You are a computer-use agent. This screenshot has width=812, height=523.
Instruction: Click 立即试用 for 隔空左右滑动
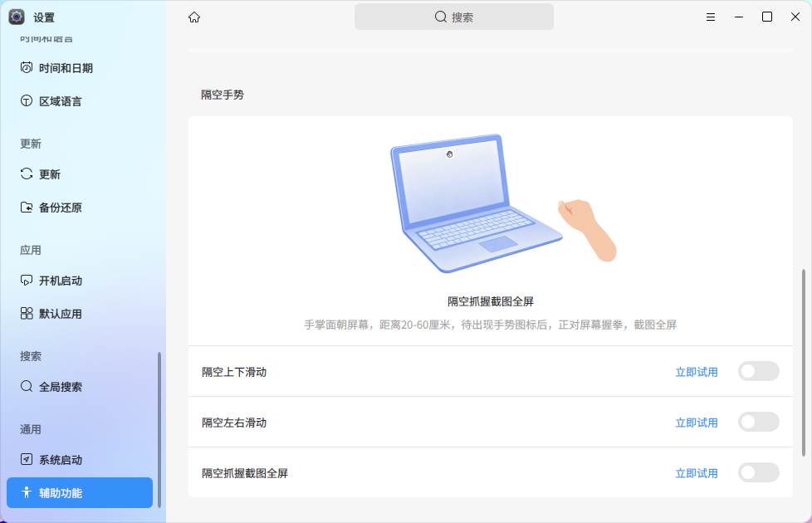click(697, 423)
